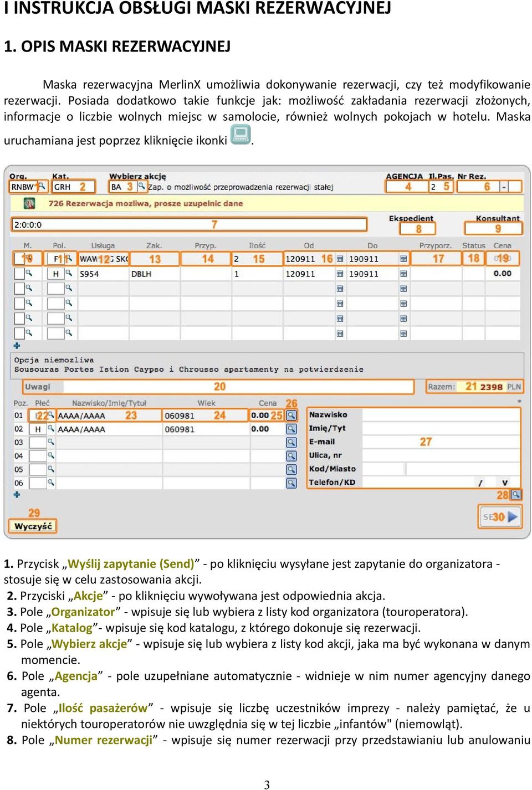The image size is (532, 790).
Task: Click the green term 'Akcje' in item 2
Action: click(x=89, y=596)
